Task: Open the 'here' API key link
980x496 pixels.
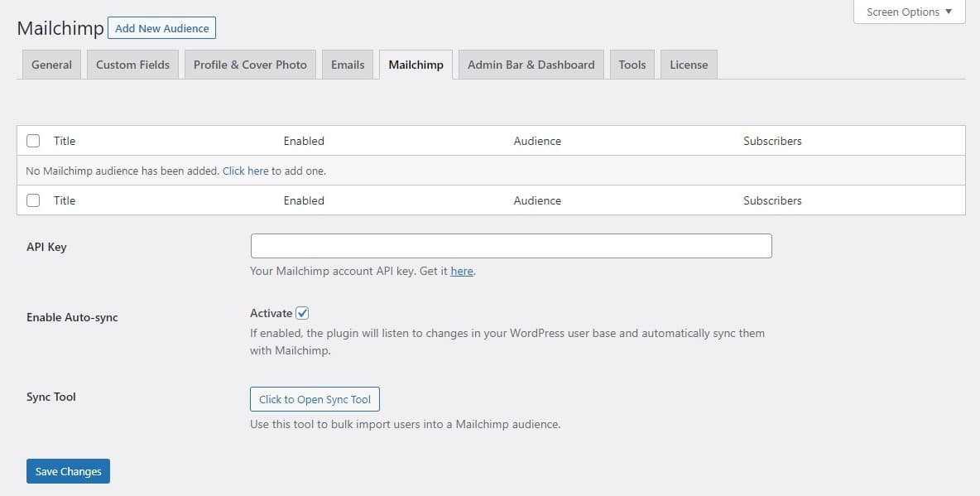Action: [462, 272]
